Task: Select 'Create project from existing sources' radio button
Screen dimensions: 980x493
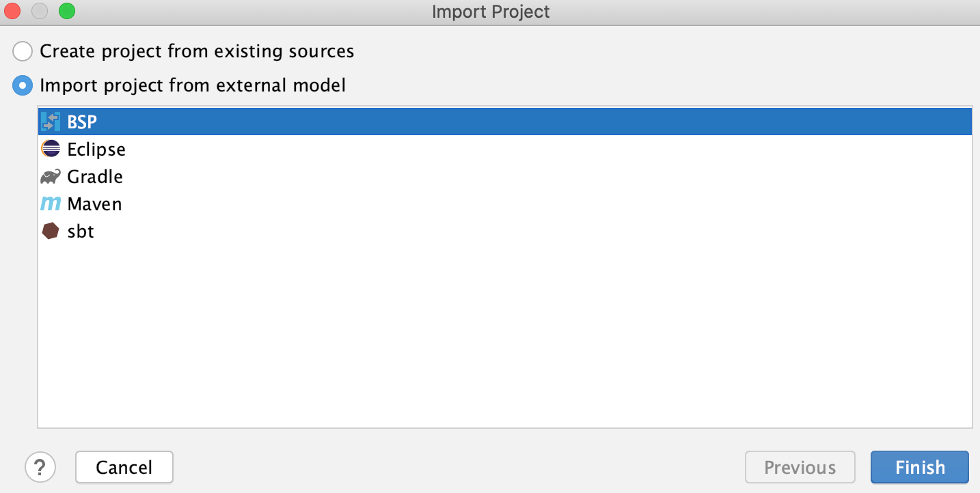Action: [22, 51]
